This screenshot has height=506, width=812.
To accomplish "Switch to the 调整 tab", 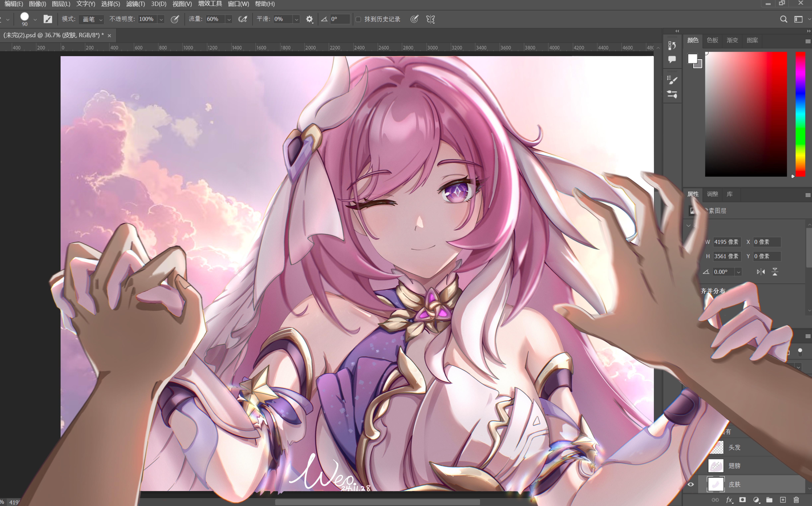I will (x=712, y=194).
